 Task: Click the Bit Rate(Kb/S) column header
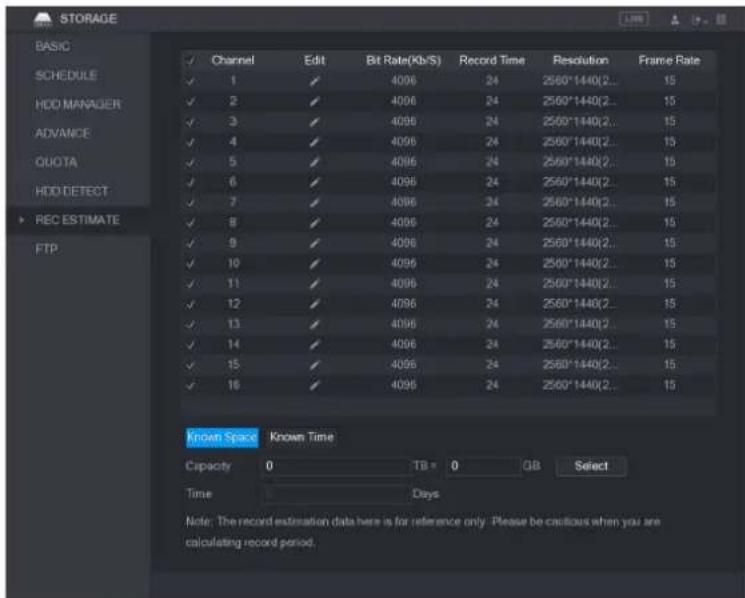click(403, 61)
